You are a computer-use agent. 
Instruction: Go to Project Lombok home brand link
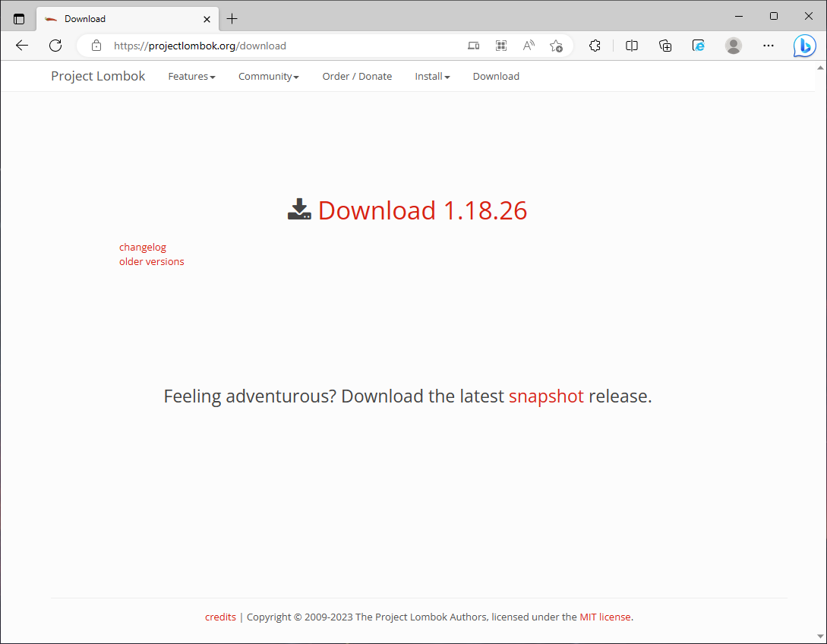(98, 76)
